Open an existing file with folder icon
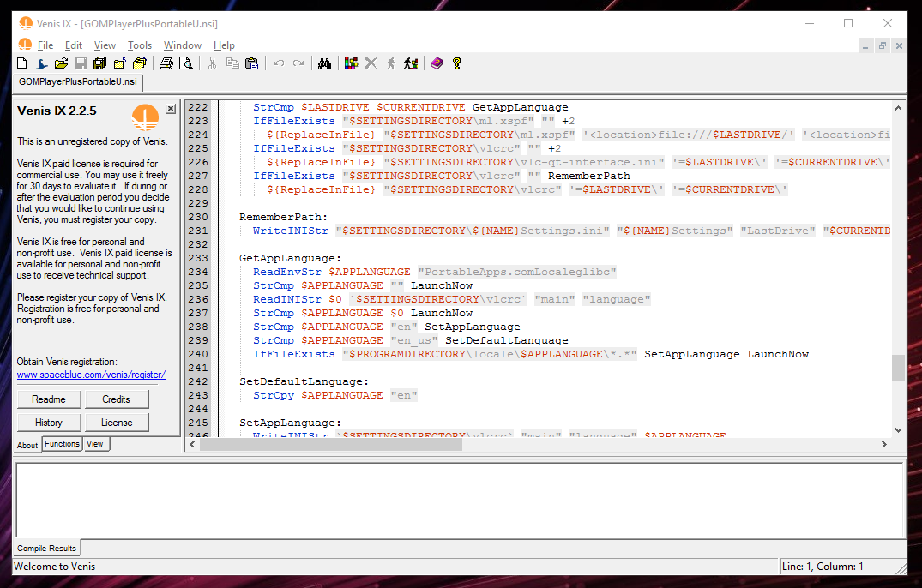 click(61, 63)
